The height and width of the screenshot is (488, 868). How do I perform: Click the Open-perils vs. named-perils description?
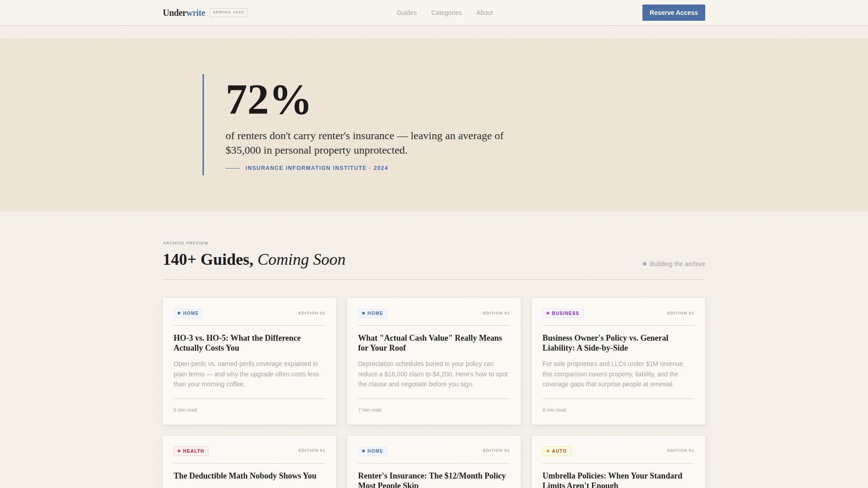tap(246, 374)
